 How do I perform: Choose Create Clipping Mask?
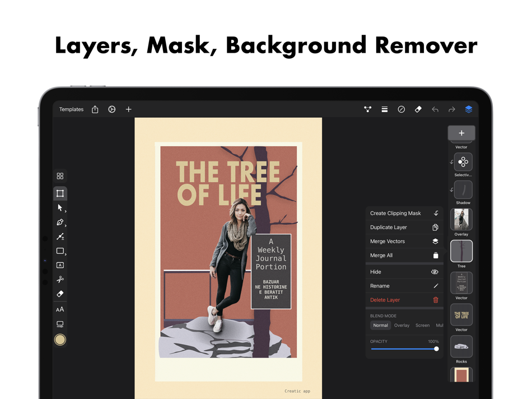pos(404,214)
